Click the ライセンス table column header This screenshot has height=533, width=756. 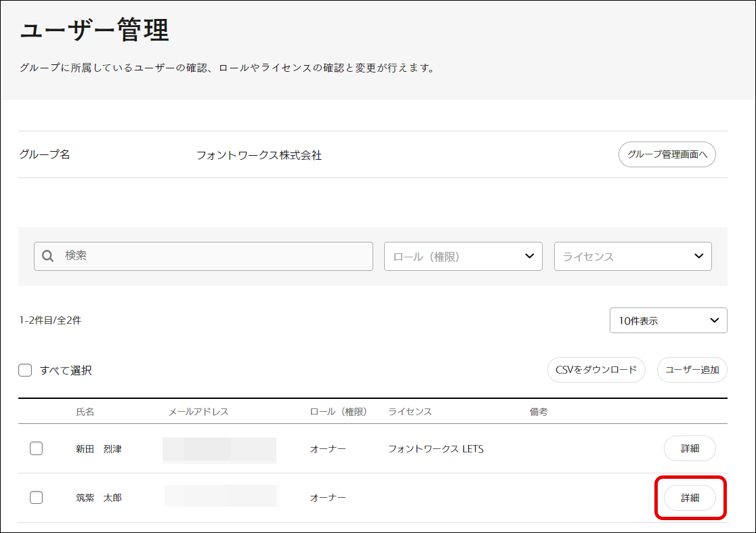[x=410, y=412]
